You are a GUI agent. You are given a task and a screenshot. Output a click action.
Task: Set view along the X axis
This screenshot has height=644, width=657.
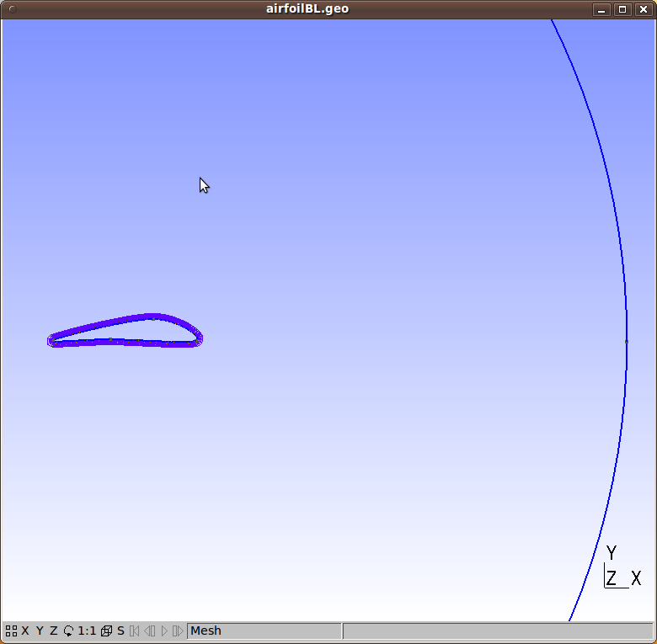(x=25, y=631)
